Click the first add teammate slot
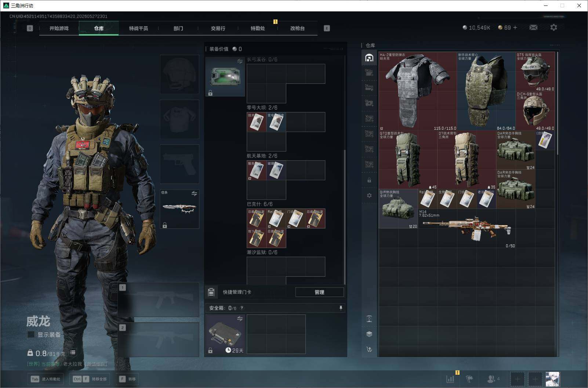This screenshot has height=388, width=588. 517,379
